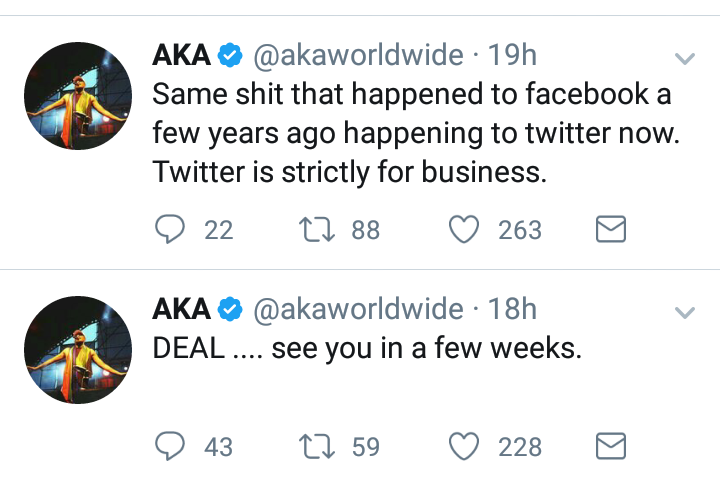720x481 pixels.
Task: Retweet the tweet about facebook and twitter
Action: [316, 230]
